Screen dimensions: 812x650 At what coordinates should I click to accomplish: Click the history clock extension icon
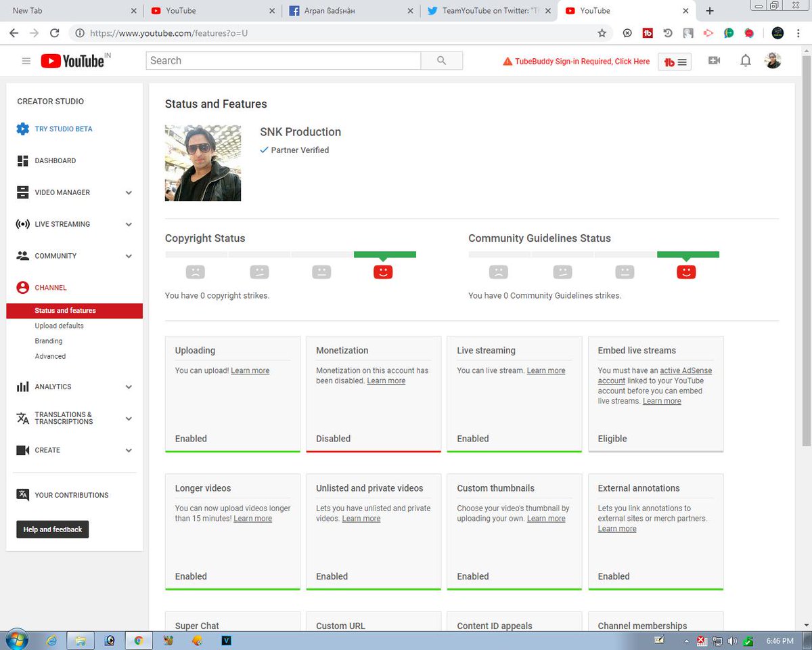pos(668,32)
